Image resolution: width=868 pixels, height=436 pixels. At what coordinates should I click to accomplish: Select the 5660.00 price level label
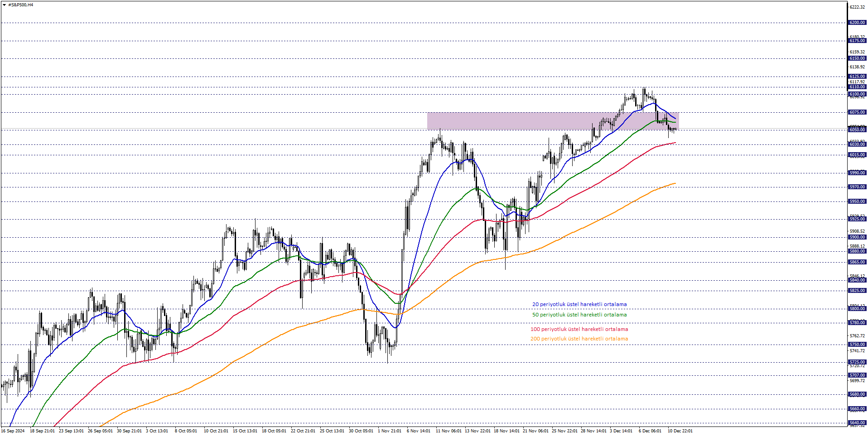[857, 409]
